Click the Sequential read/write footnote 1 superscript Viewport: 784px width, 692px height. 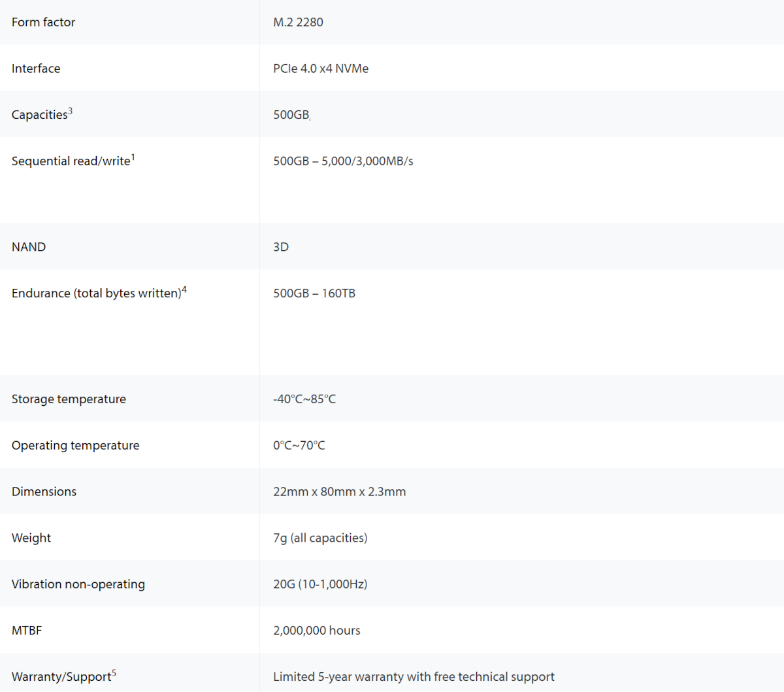point(133,157)
